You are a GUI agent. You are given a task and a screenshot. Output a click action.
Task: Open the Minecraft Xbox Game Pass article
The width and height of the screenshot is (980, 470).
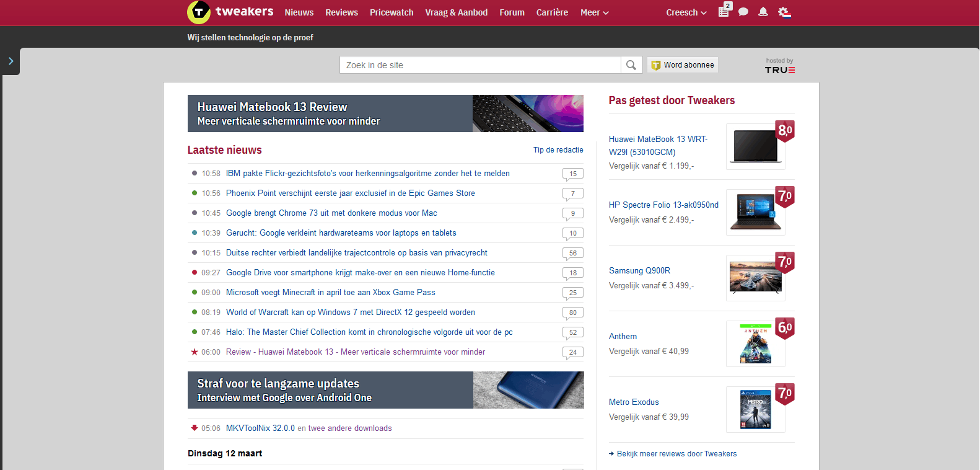coord(331,293)
